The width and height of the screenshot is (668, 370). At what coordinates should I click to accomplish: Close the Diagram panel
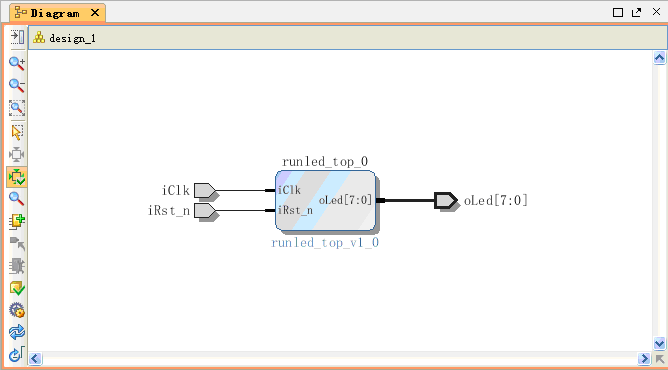click(x=656, y=12)
